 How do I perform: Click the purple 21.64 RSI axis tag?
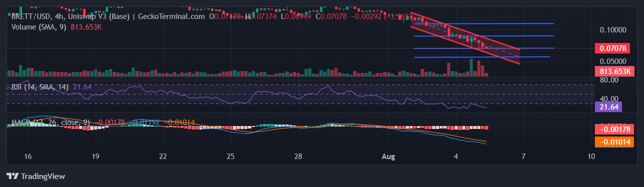point(608,106)
